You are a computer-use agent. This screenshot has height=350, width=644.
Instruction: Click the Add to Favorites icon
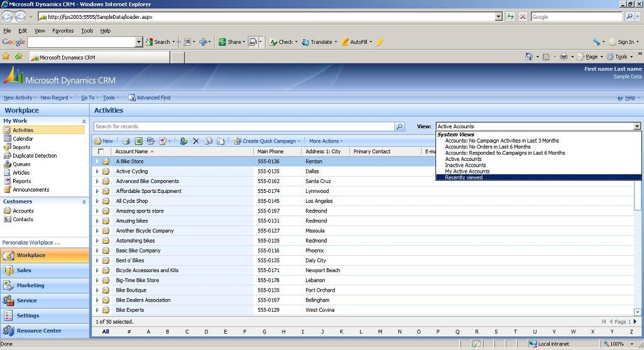[18, 57]
